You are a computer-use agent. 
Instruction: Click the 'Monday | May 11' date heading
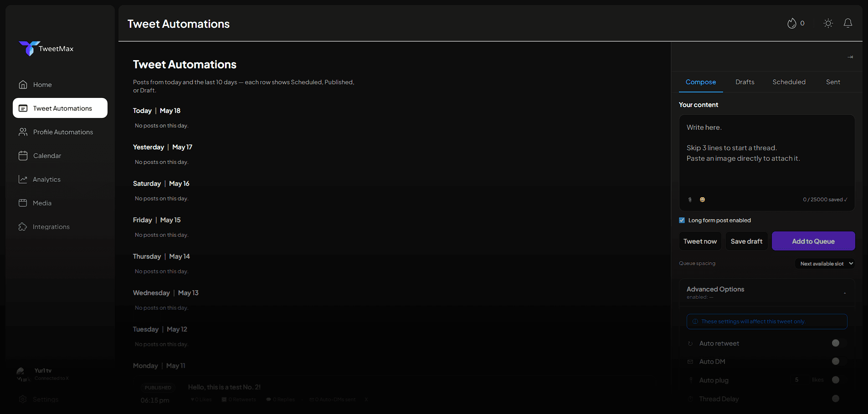[x=159, y=366]
